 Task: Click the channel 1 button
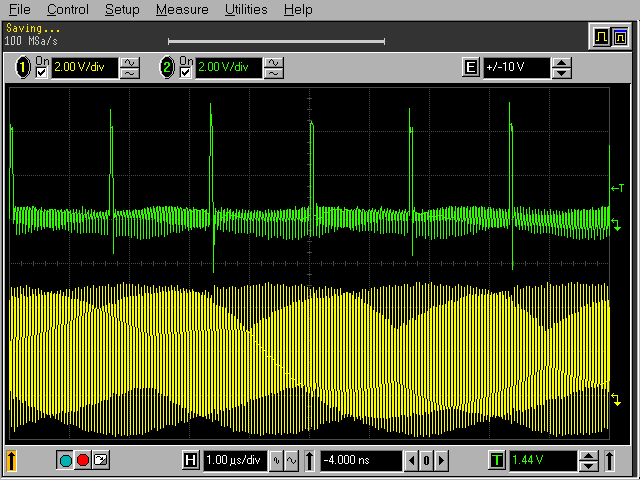tap(23, 67)
